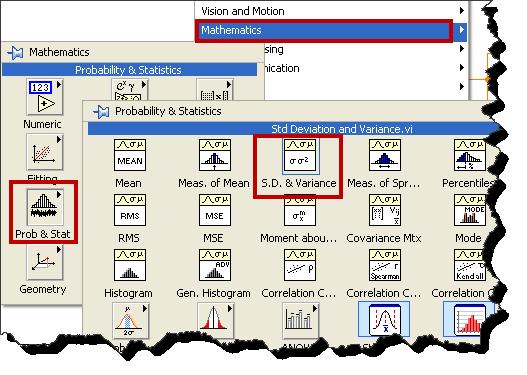Image resolution: width=527 pixels, height=375 pixels.
Task: Open the Fitting subpalette icon
Action: point(45,152)
